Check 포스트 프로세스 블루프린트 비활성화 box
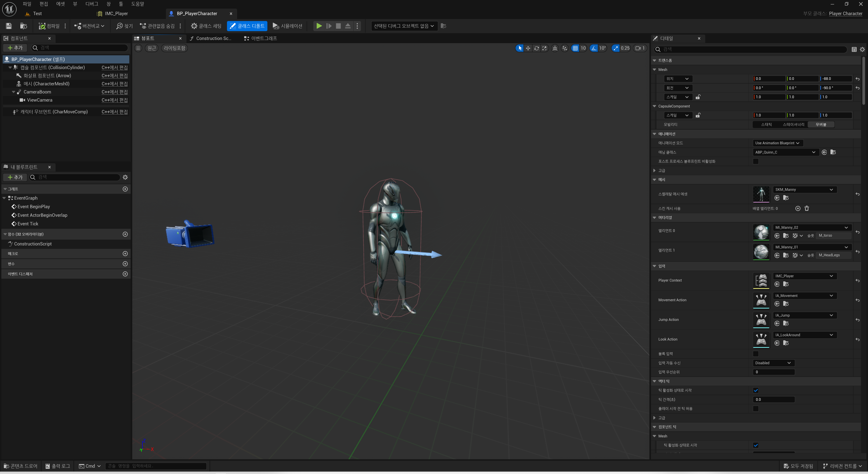 755,161
